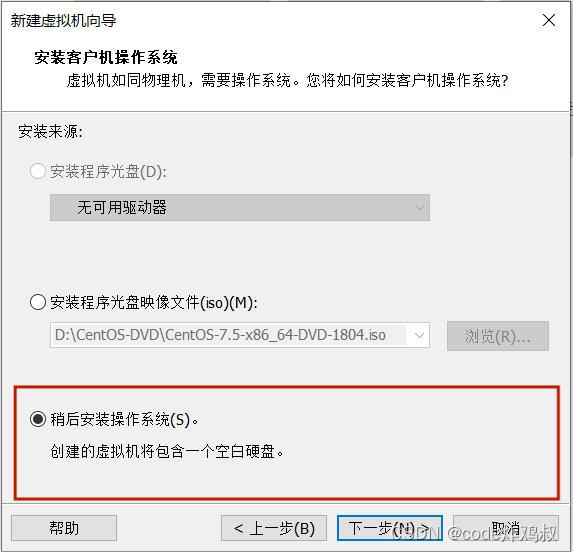
Task: Select the 稍后安装操作系统(S) radio button
Action: pos(38,419)
